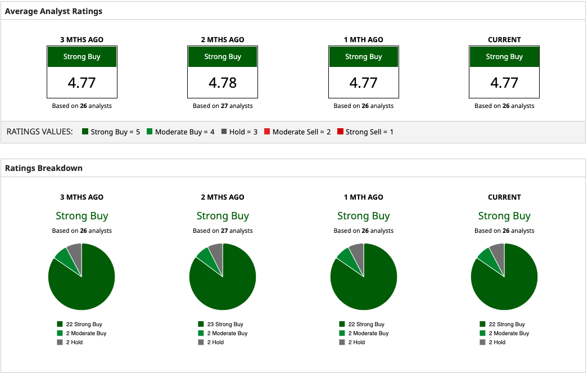
Task: Click the 2 MTHS AGO pie chart
Action: pos(223,277)
